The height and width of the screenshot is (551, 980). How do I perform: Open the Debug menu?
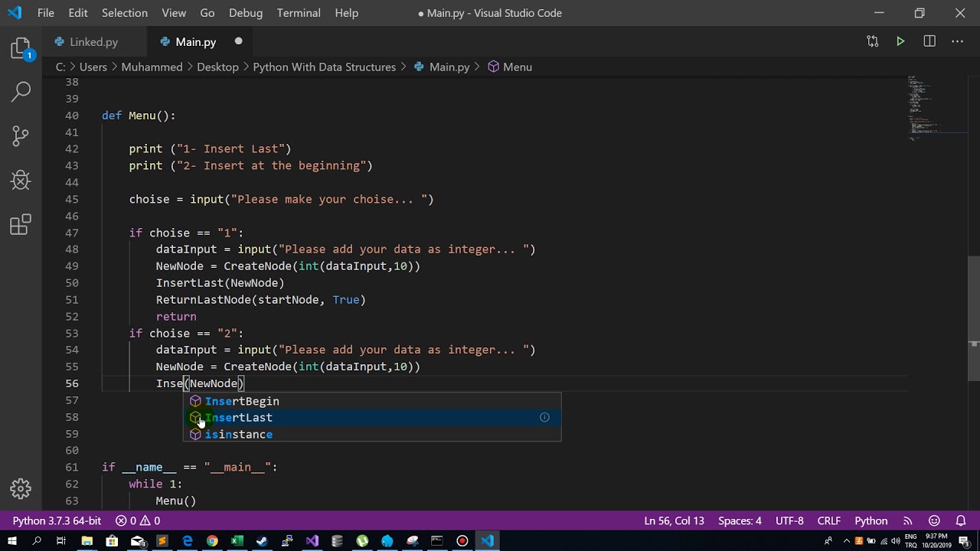(x=246, y=13)
